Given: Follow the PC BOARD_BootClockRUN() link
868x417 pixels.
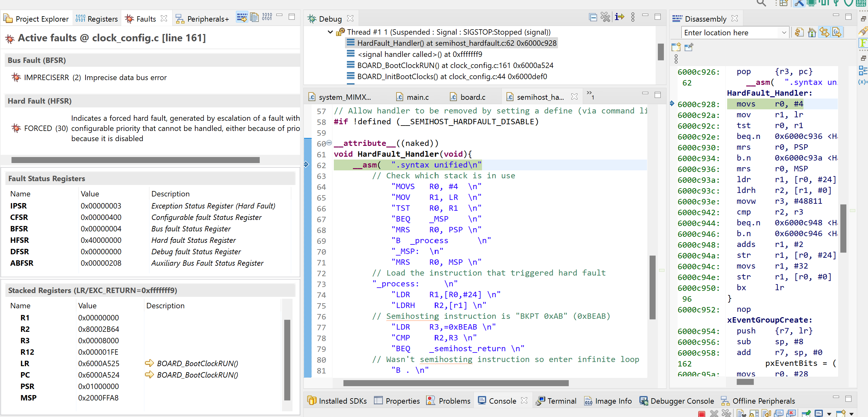Looking at the screenshot, I should point(197,375).
